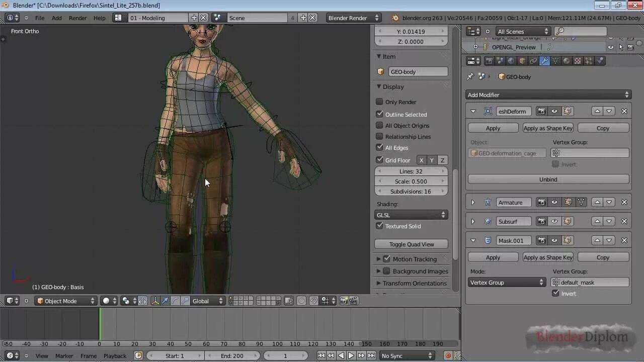Hide OPENGL_Preview in outliner via eye

(x=611, y=47)
